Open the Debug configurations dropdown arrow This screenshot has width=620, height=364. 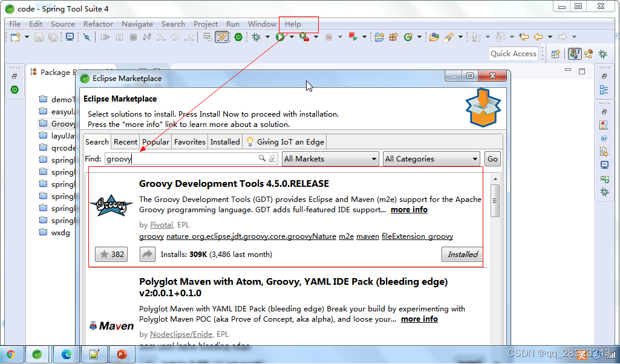(268, 37)
